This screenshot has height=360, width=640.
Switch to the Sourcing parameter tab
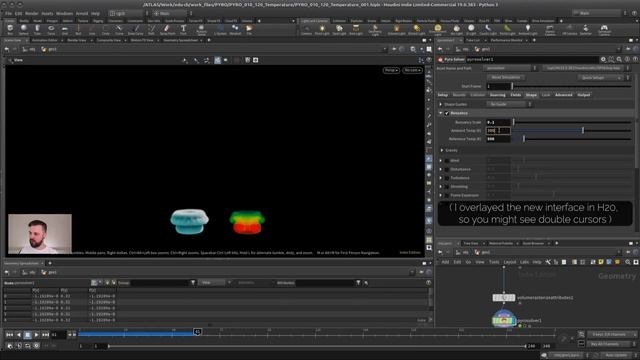[498, 95]
